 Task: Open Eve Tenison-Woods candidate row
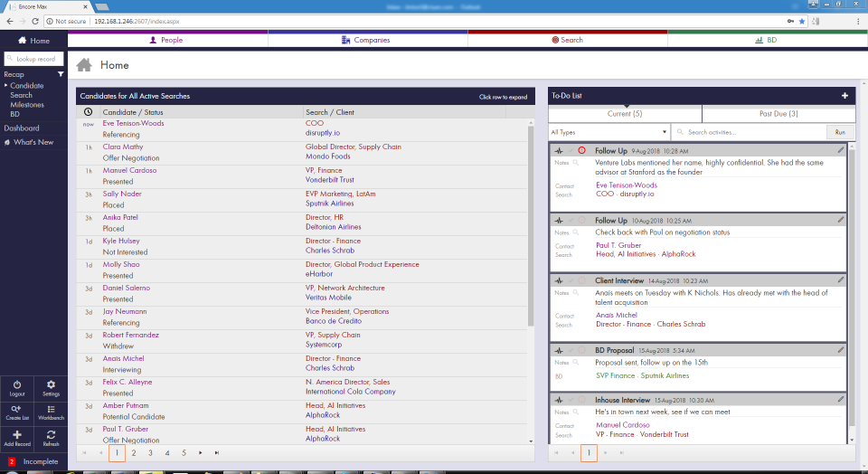click(303, 129)
